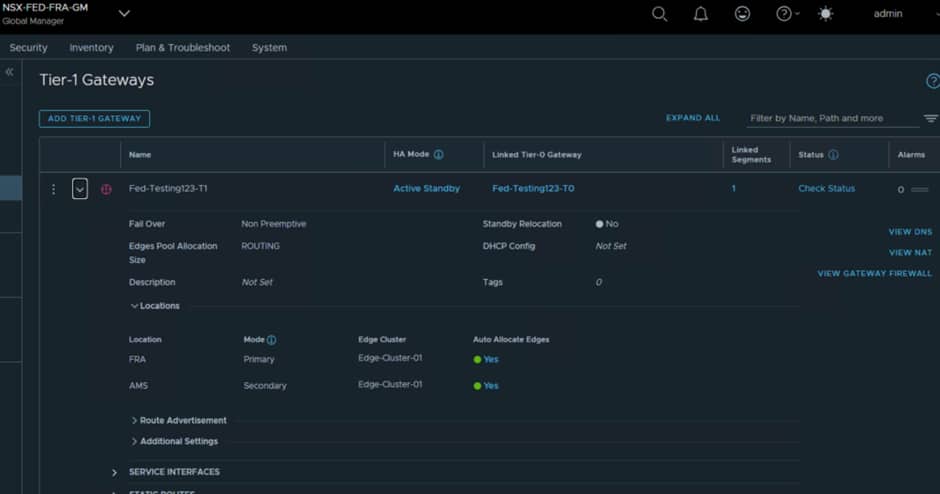Switch to the Inventory tab
The width and height of the screenshot is (940, 494).
91,47
